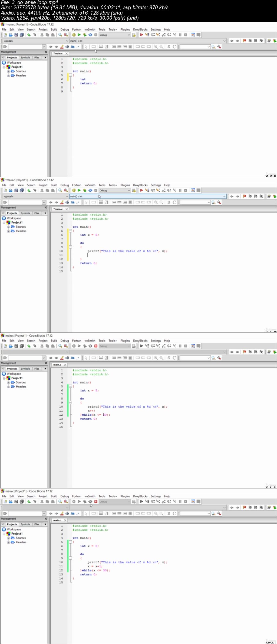This screenshot has height=644, width=277.
Task: Select main.c editor tab in frame showing x++
Action: pos(57,365)
